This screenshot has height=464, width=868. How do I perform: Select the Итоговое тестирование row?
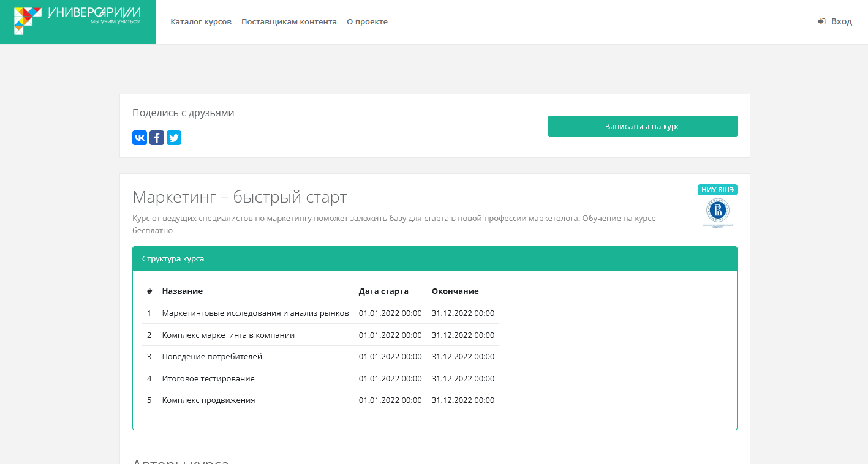click(208, 378)
